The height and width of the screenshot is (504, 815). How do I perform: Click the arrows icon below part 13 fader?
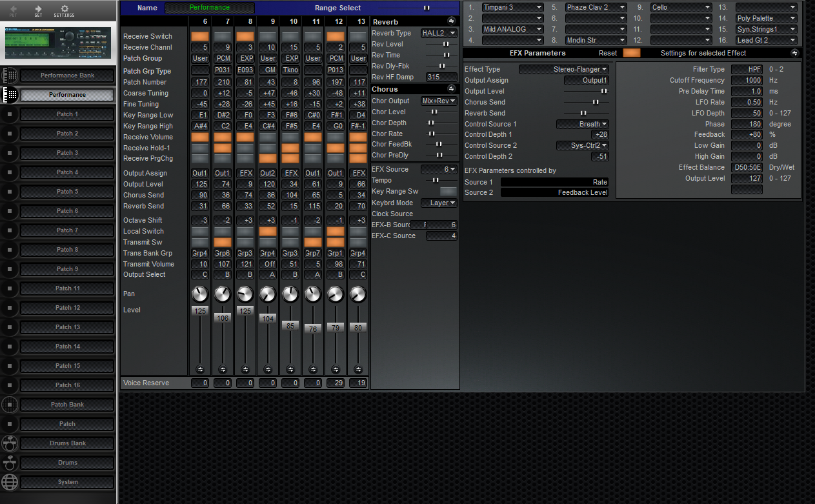click(358, 369)
